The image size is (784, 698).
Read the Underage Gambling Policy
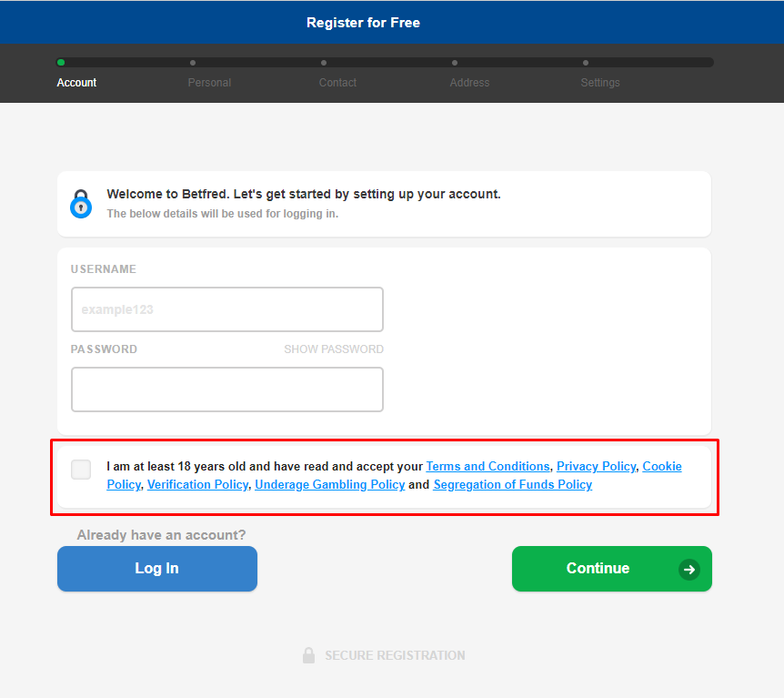[x=329, y=485]
